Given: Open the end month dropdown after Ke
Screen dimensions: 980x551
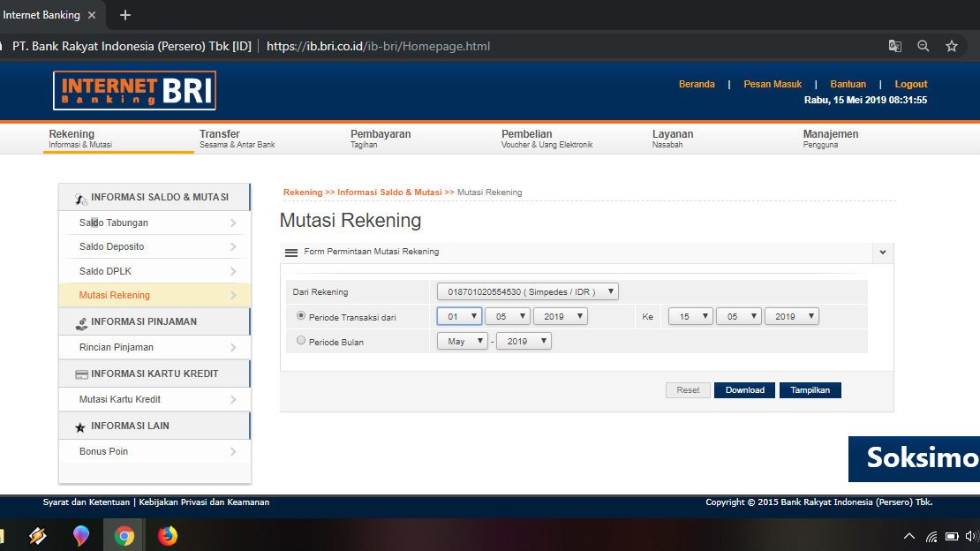Looking at the screenshot, I should 739,316.
